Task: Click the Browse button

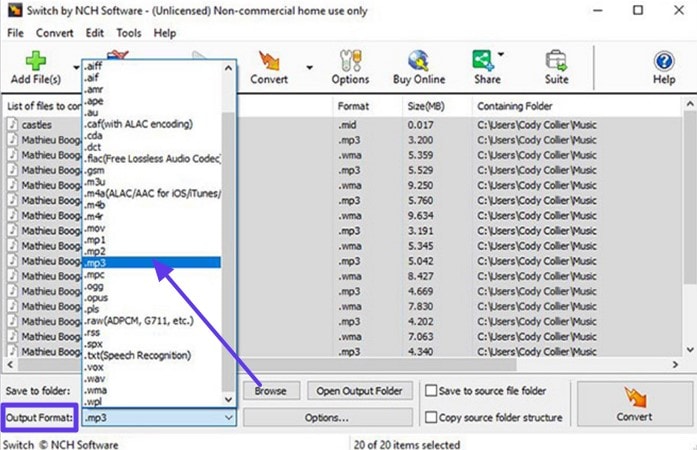Action: click(x=271, y=391)
